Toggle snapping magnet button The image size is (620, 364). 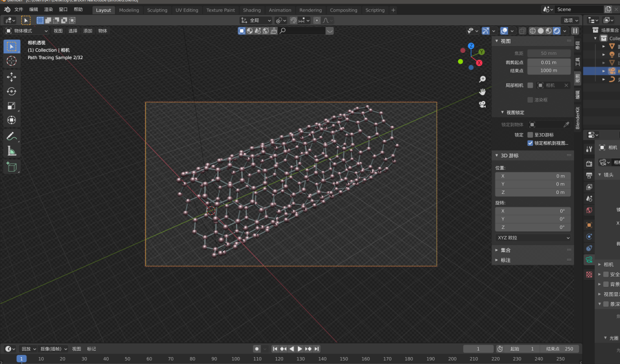point(293,21)
